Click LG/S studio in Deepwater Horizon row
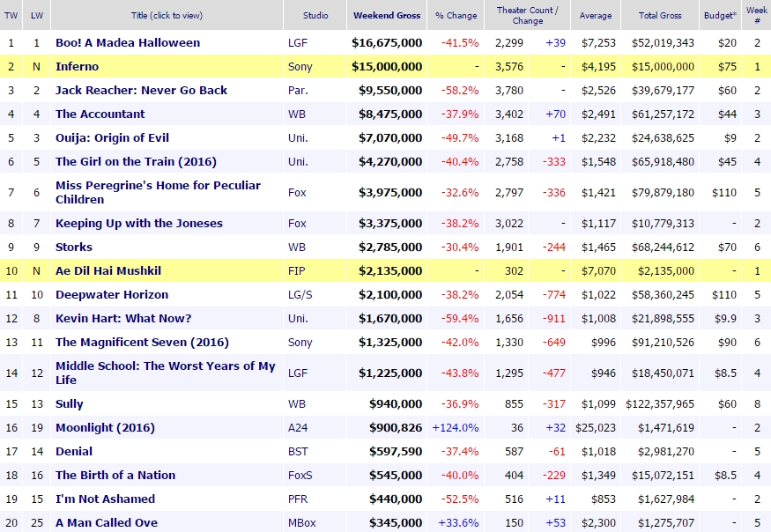Viewport: 771px width, 532px height. click(300, 294)
